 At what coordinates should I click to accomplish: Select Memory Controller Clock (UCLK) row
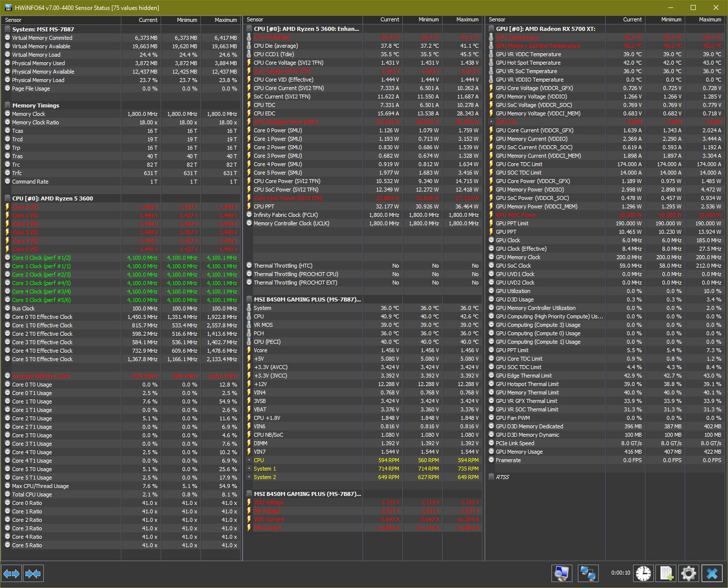(x=363, y=223)
